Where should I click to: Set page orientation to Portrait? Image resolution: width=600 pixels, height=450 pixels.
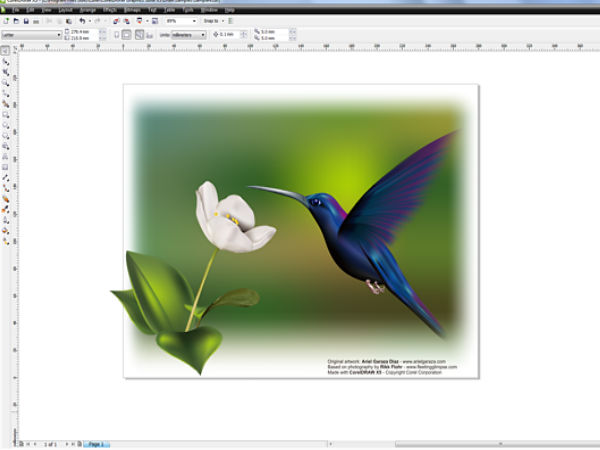[117, 35]
